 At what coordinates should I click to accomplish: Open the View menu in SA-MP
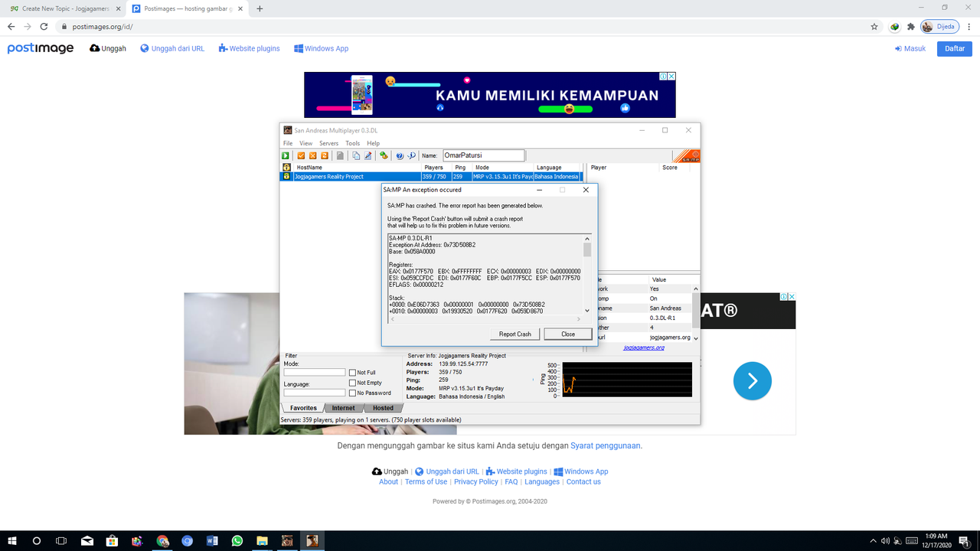305,143
